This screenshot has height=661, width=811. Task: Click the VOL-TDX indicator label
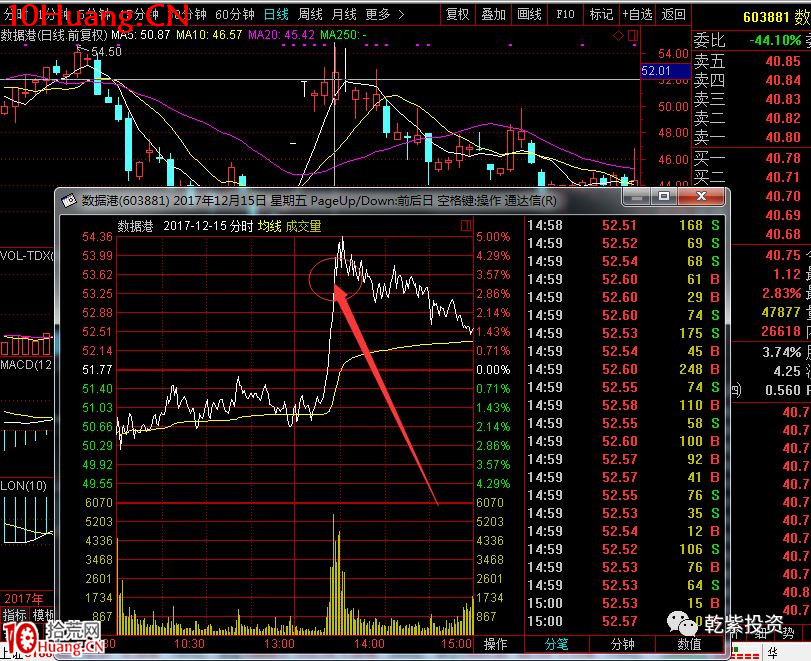(26, 256)
